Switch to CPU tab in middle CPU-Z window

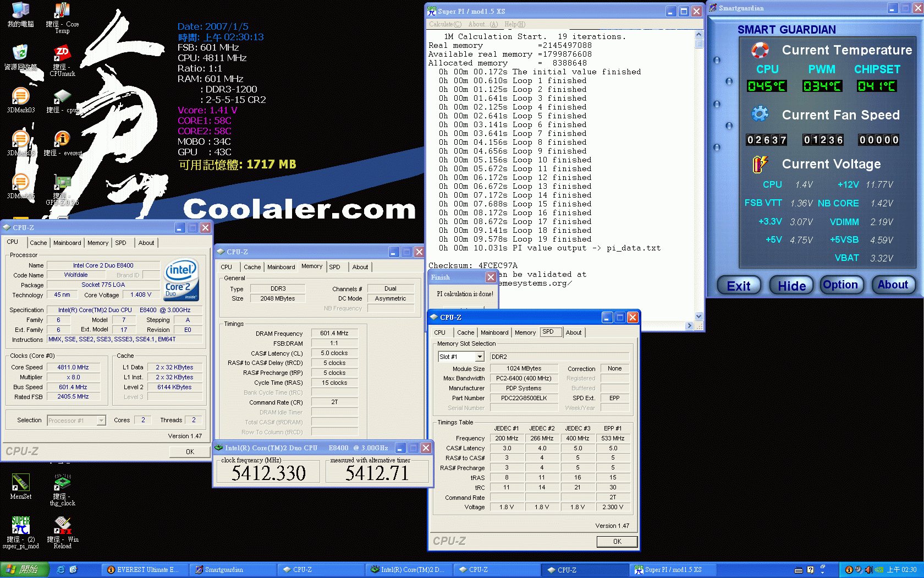click(227, 267)
